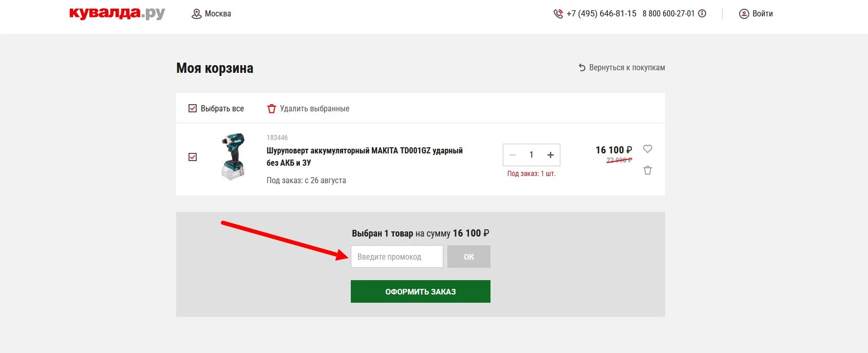
Task: Click the Makita screwdriver product thumbnail
Action: 233,157
